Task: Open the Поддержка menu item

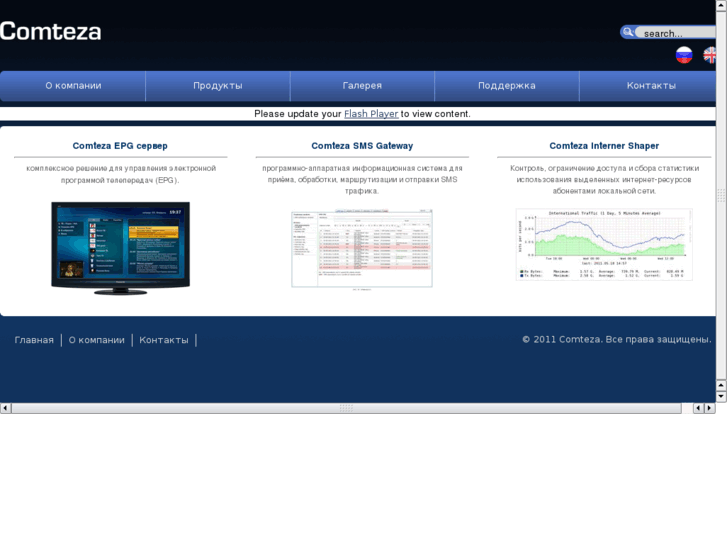Action: point(507,86)
